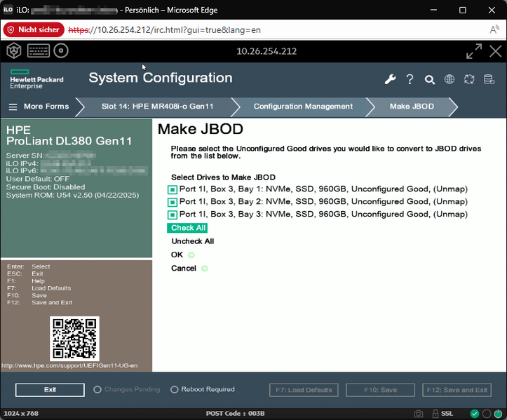Click the refresh arrows icon in header

(x=469, y=79)
